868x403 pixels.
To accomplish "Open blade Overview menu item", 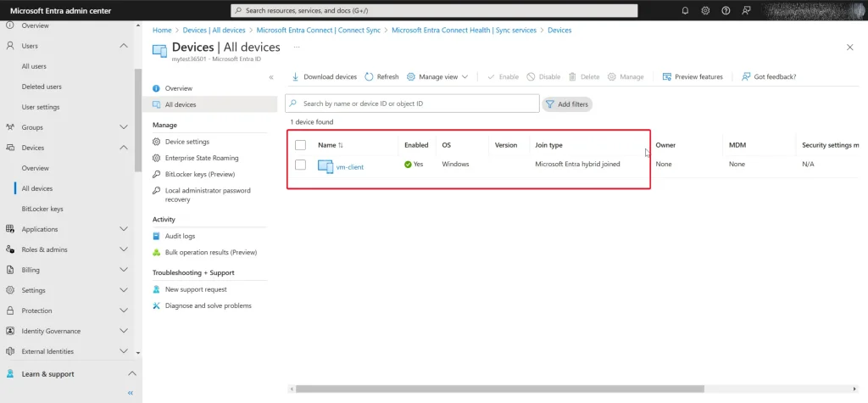I will pyautogui.click(x=178, y=88).
